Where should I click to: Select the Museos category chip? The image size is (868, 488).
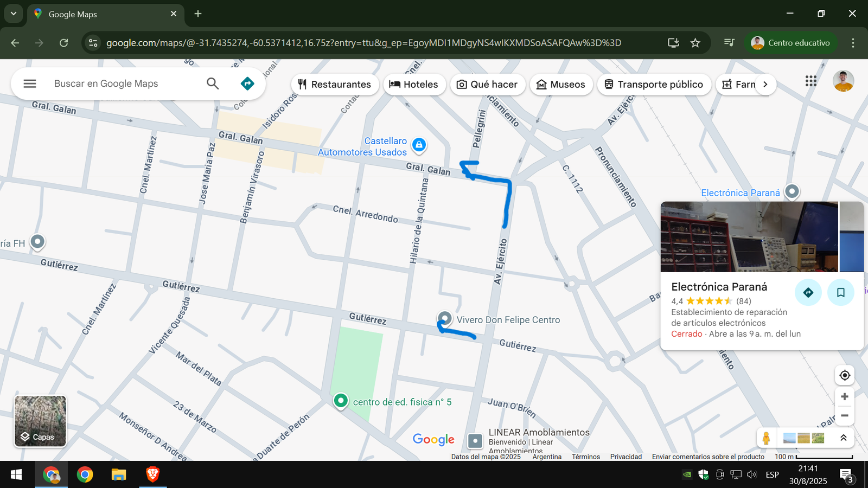561,85
